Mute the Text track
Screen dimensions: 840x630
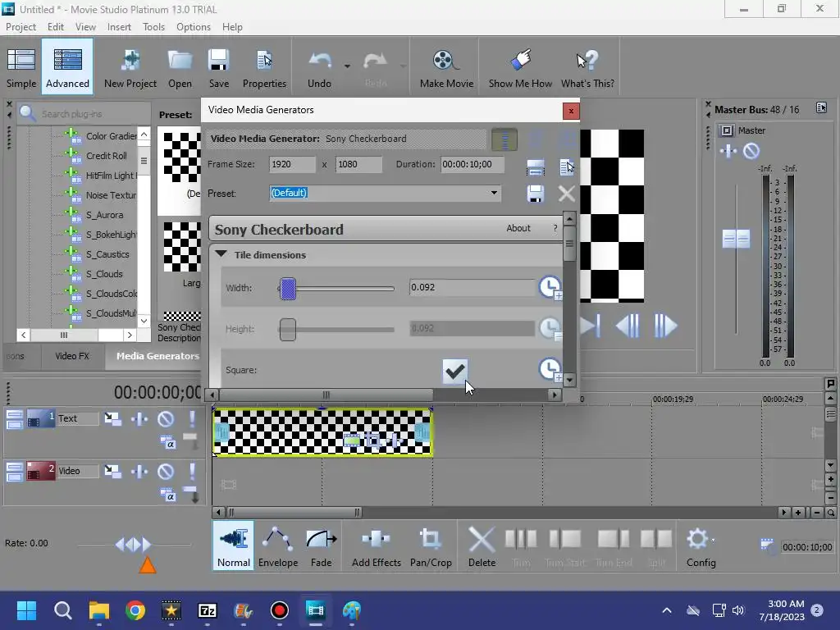(x=166, y=419)
